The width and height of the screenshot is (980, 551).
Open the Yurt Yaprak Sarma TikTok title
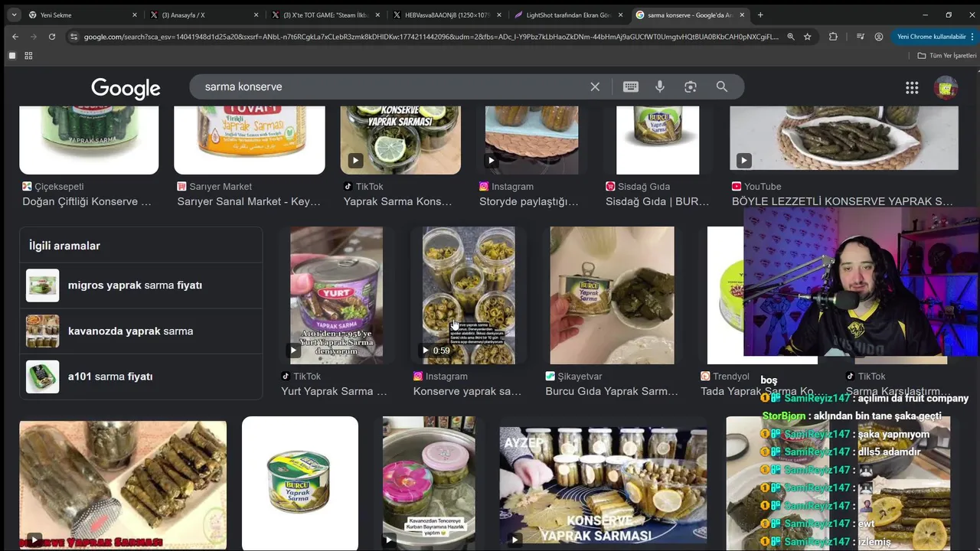point(334,391)
